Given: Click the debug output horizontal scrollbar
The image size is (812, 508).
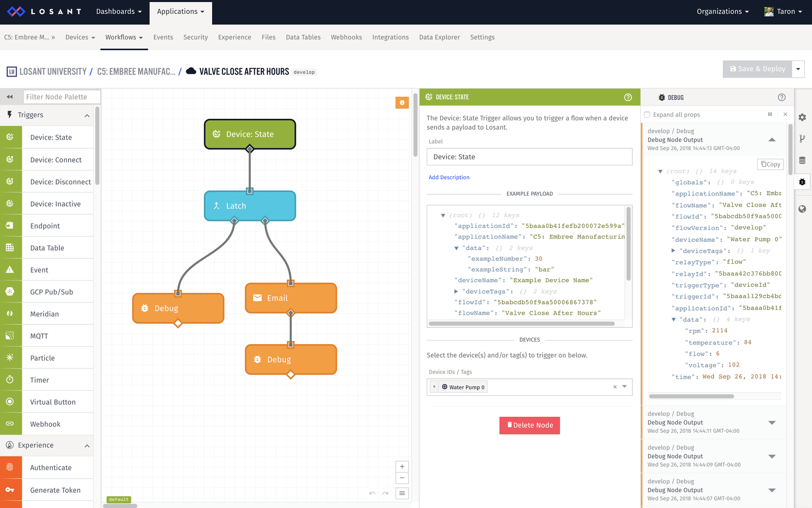Looking at the screenshot, I should (x=691, y=396).
